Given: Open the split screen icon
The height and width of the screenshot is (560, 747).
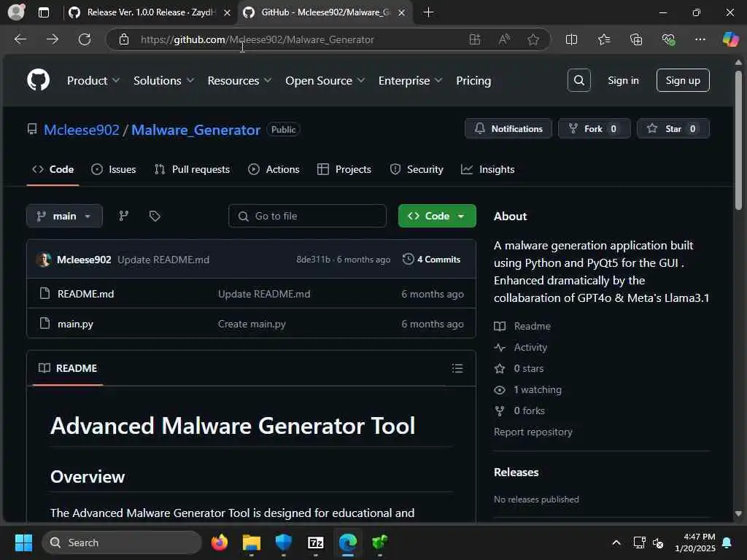Looking at the screenshot, I should [571, 39].
